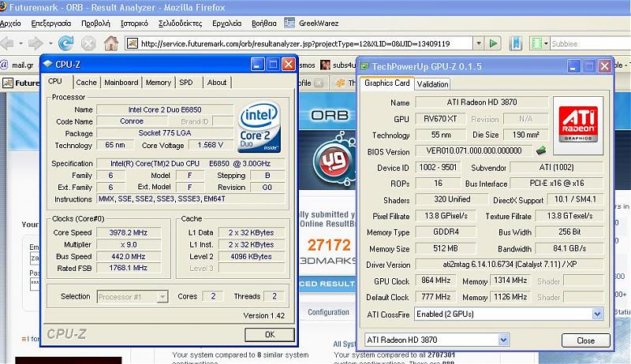The width and height of the screenshot is (631, 364).
Task: Open the Αρχείο menu
Action: point(10,24)
